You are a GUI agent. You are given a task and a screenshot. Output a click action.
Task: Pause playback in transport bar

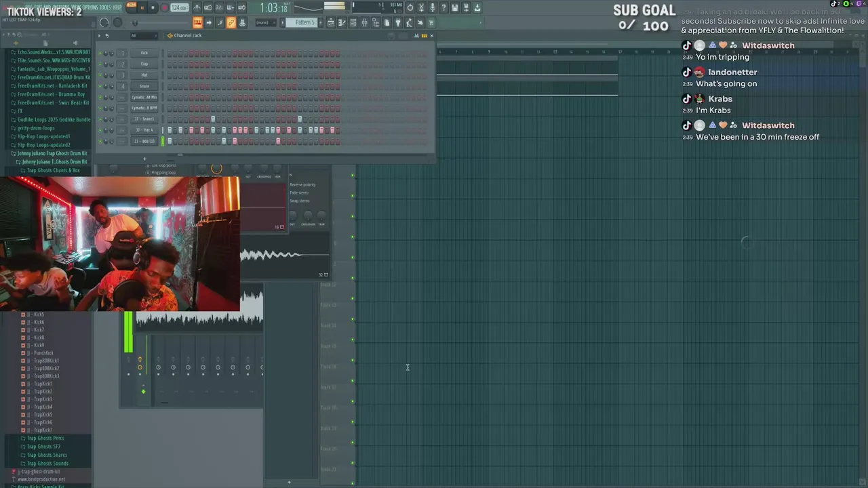pyautogui.click(x=142, y=7)
